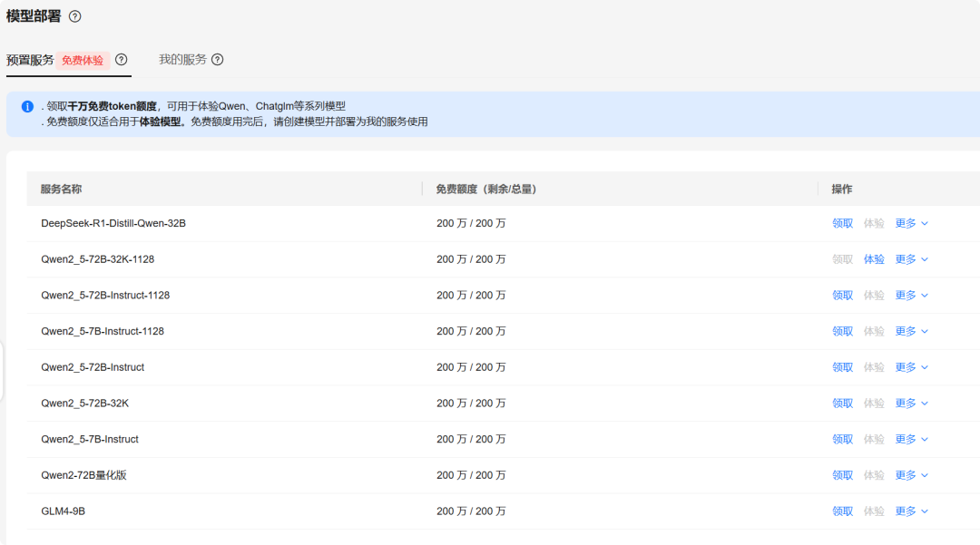980x545 pixels.
Task: Click greyed 体验 for GLM4-9B
Action: pos(874,511)
